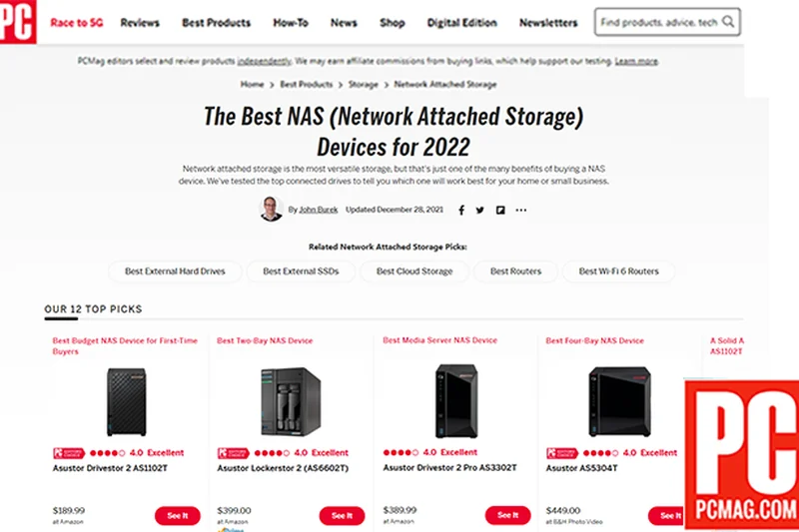Open the Reviews menu item

point(140,22)
